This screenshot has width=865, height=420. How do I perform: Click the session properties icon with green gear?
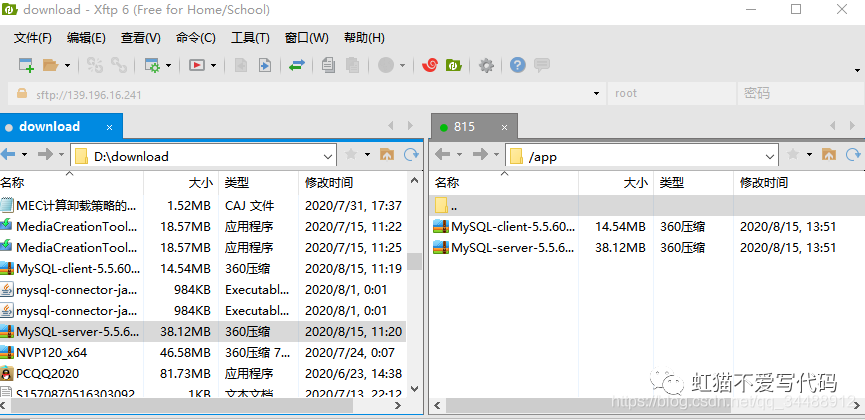(x=152, y=66)
